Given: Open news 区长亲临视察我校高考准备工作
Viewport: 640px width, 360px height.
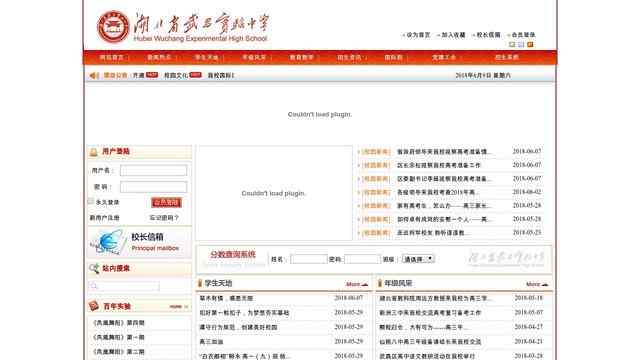Looking at the screenshot, I should 439,165.
